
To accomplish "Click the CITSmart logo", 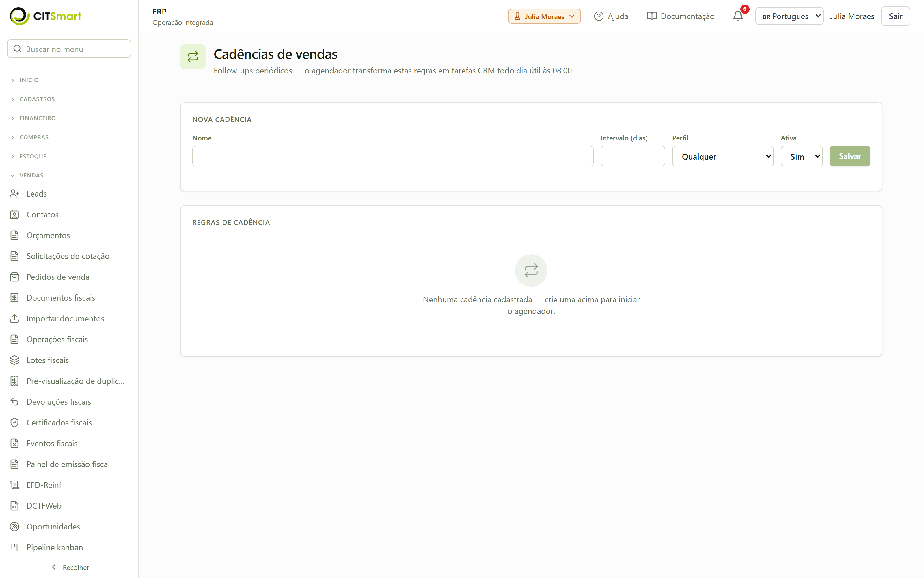I will pos(45,16).
